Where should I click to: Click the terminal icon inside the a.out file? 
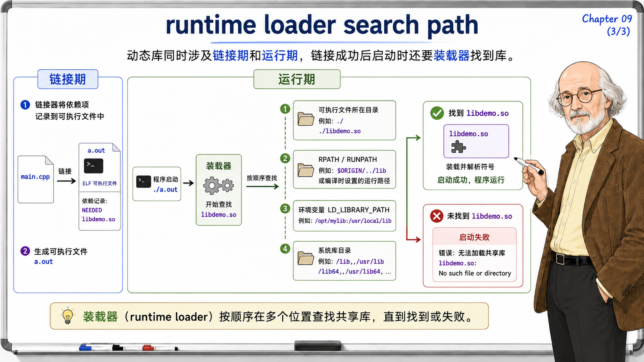(x=94, y=166)
